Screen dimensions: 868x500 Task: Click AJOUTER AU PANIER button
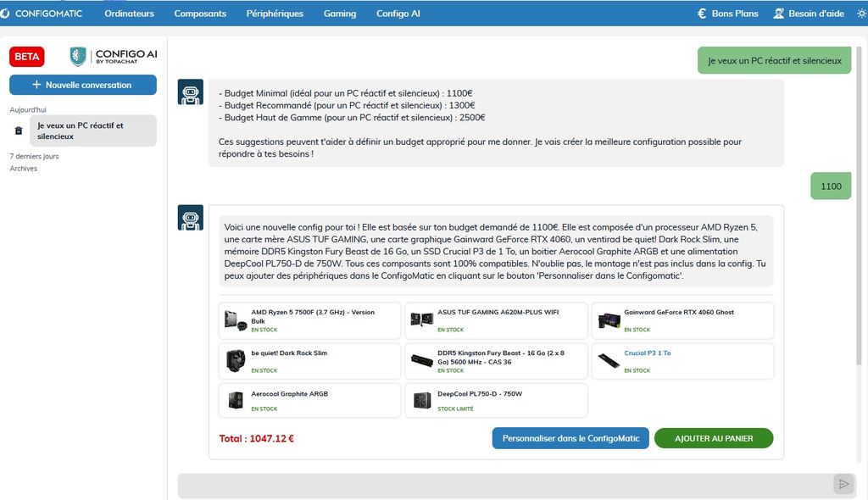point(714,438)
